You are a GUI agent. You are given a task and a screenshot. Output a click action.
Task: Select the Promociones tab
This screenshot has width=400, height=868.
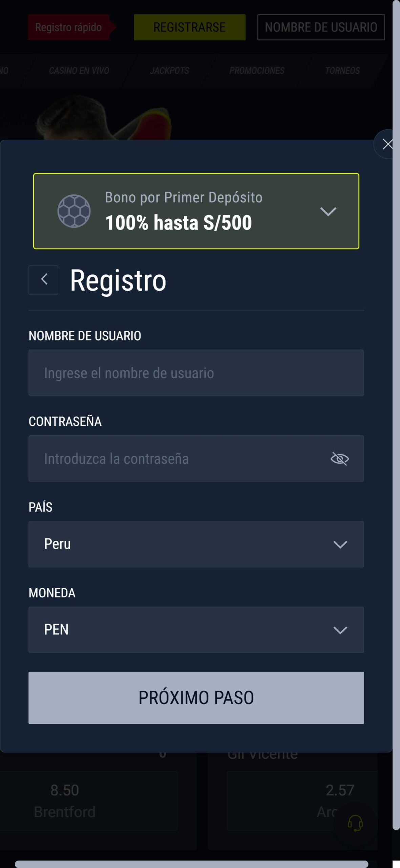tap(257, 71)
